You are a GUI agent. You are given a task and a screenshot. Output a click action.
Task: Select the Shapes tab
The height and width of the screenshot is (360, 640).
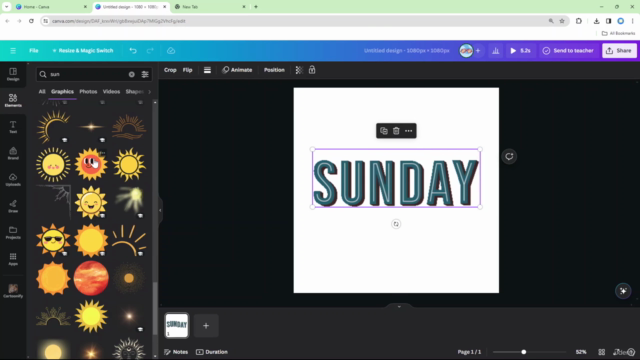(x=134, y=91)
